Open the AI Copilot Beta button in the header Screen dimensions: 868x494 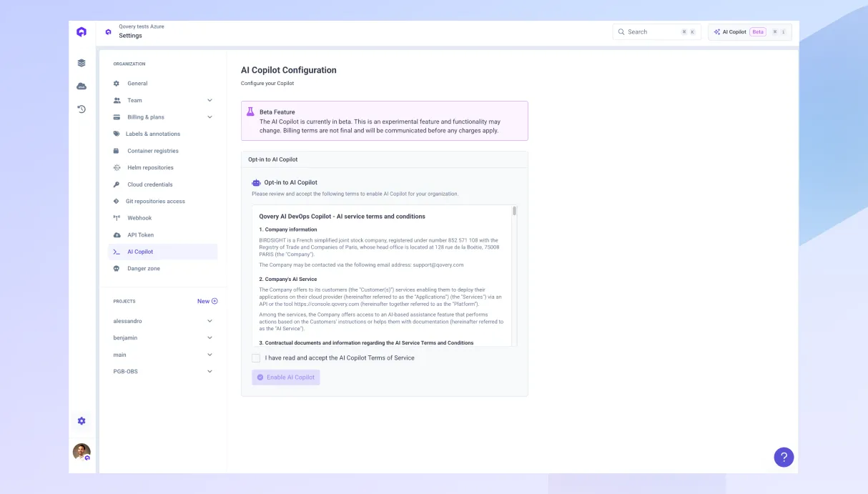750,32
